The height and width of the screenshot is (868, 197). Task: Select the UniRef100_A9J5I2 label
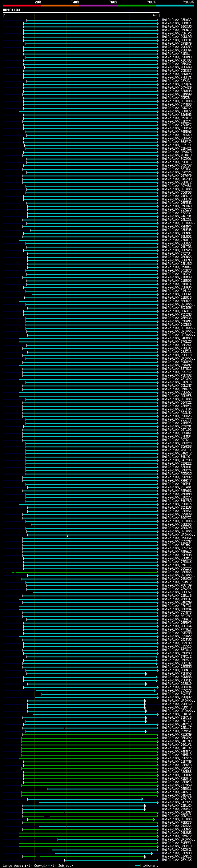[x=177, y=582]
